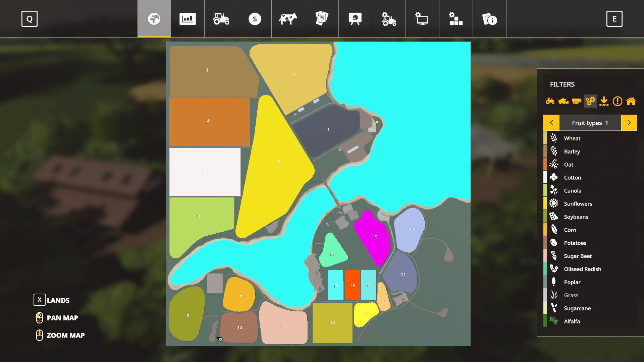Toggle the exclamation mark tour filter
This screenshot has height=362, width=644.
(617, 101)
